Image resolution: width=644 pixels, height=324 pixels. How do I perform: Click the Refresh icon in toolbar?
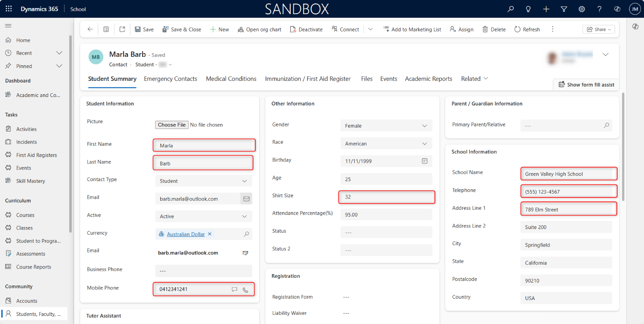click(x=517, y=29)
